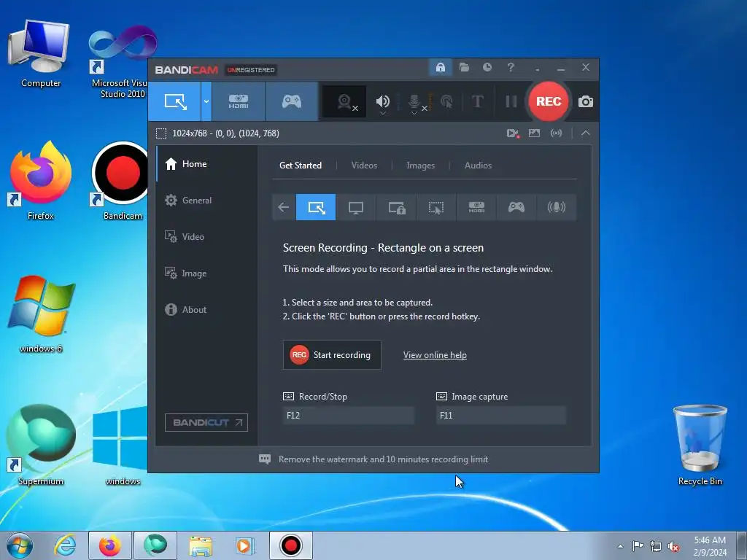This screenshot has height=560, width=747.
Task: Open Video settings in sidebar
Action: pyautogui.click(x=206, y=237)
